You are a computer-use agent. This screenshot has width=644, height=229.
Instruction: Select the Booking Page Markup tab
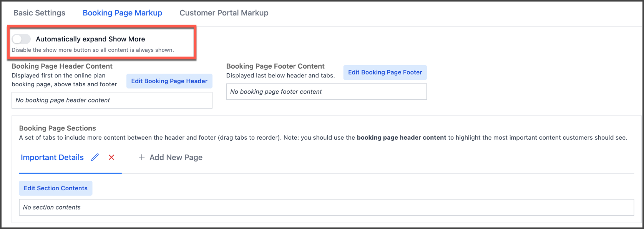point(122,13)
